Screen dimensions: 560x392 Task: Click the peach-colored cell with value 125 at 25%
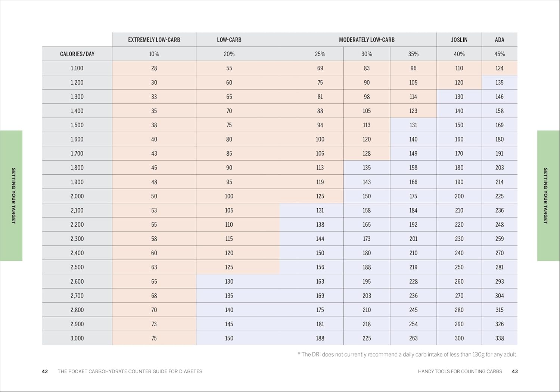[320, 196]
